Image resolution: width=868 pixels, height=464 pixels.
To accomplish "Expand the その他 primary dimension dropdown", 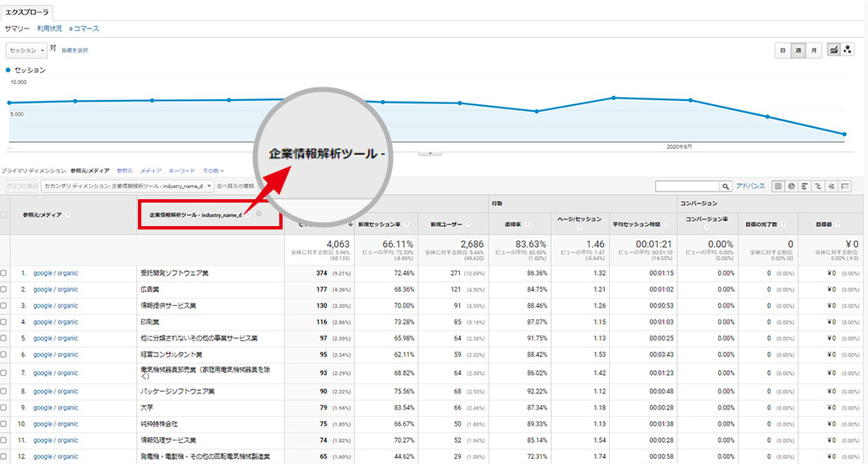I will tap(213, 171).
